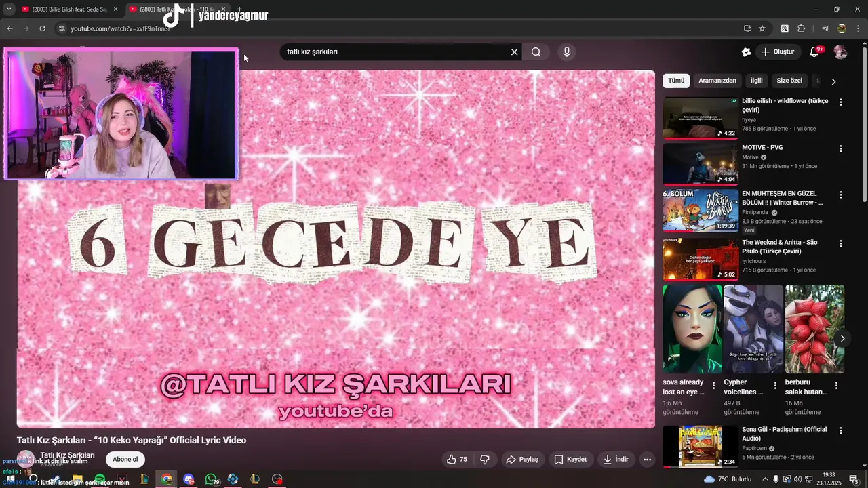Open the Windows notification center
The height and width of the screenshot is (488, 868).
[854, 479]
